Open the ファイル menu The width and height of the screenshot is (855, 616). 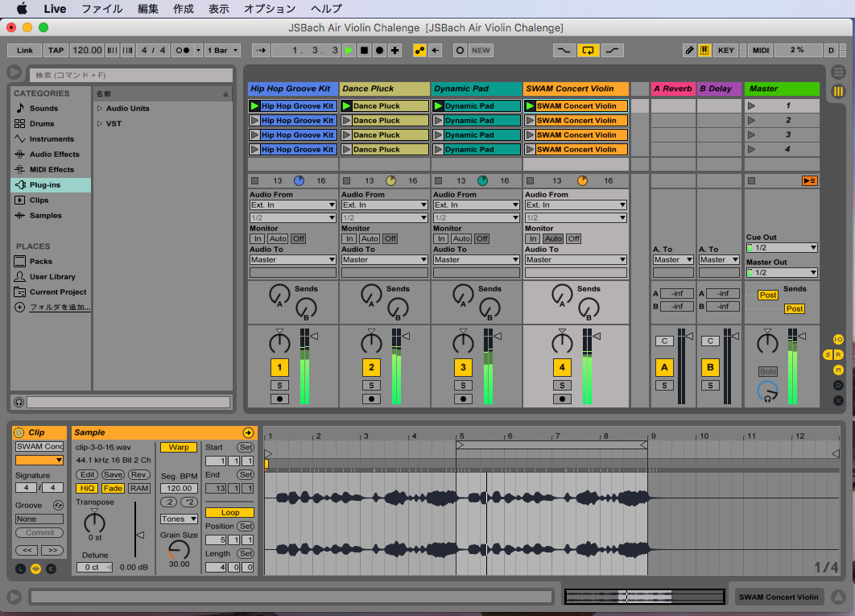coord(102,9)
